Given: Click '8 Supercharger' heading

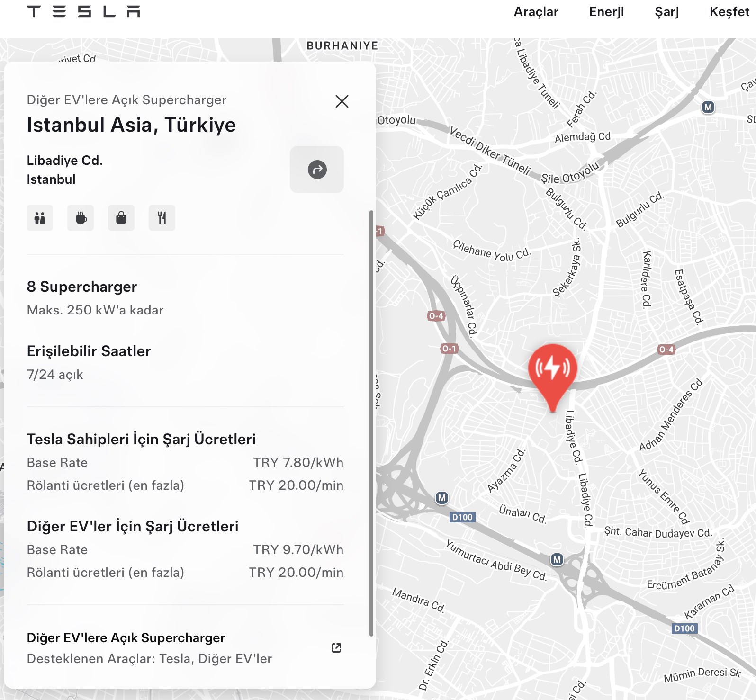Looking at the screenshot, I should pos(82,287).
